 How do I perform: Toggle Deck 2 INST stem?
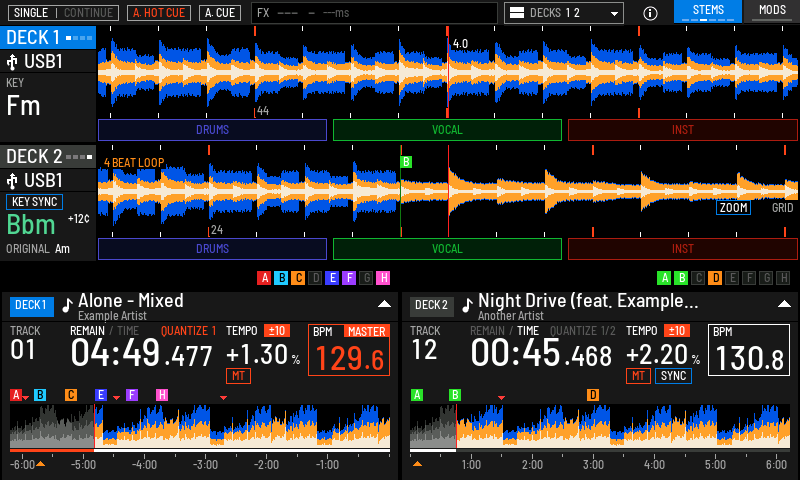click(x=683, y=249)
